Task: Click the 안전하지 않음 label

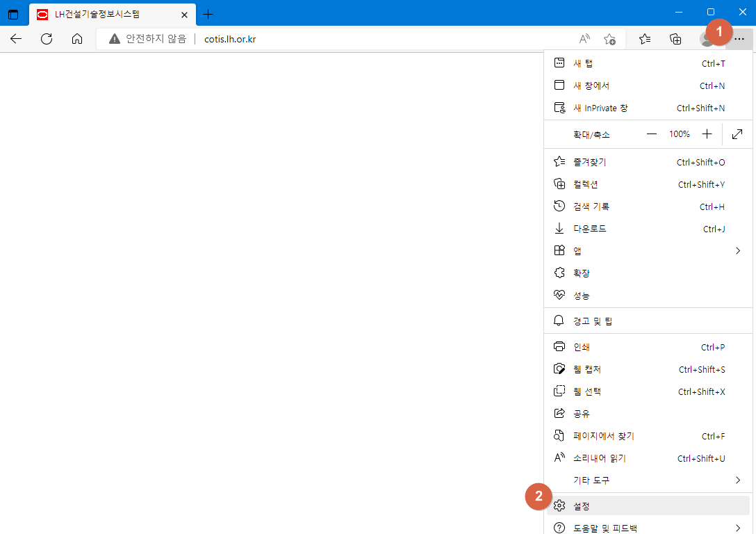Action: click(x=156, y=39)
